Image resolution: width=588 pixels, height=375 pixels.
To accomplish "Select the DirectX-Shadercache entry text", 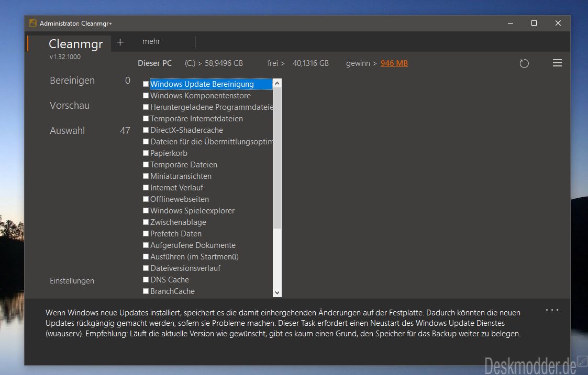I will tap(186, 130).
